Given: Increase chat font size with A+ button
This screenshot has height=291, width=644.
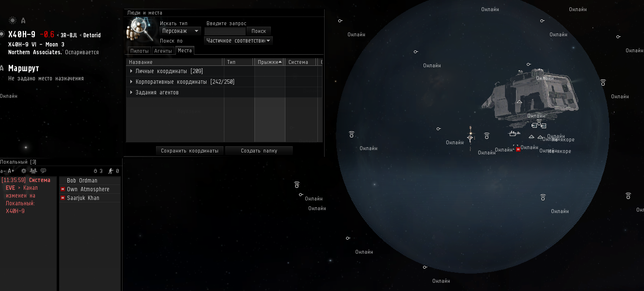Looking at the screenshot, I should pyautogui.click(x=11, y=171).
